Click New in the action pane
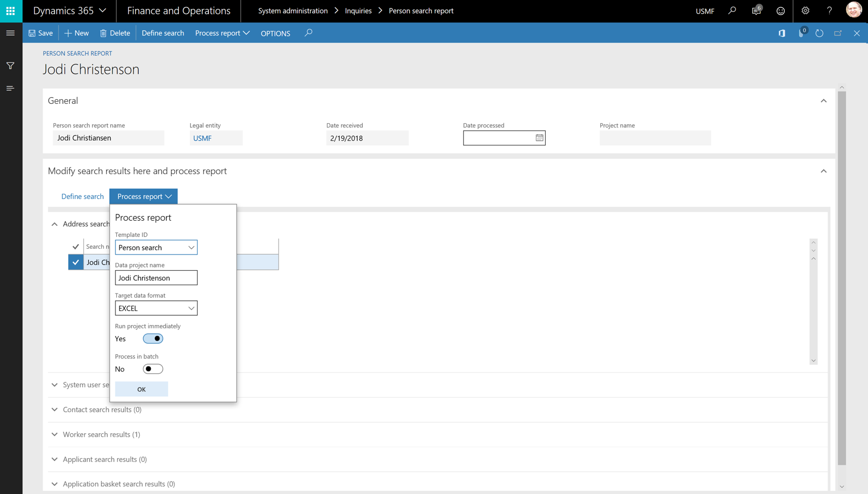The width and height of the screenshot is (868, 494). [76, 33]
